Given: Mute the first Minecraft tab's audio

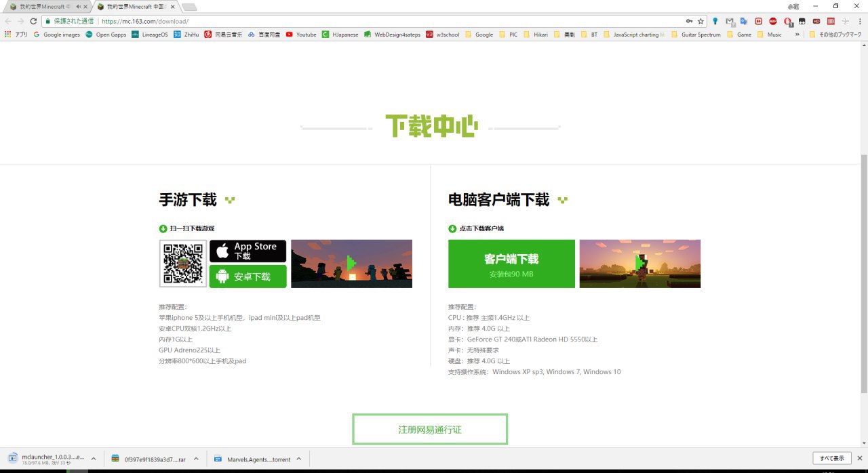Looking at the screenshot, I should tap(78, 7).
